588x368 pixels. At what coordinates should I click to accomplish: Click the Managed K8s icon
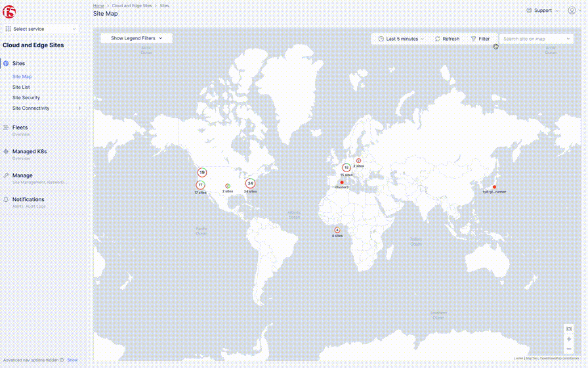click(x=6, y=152)
